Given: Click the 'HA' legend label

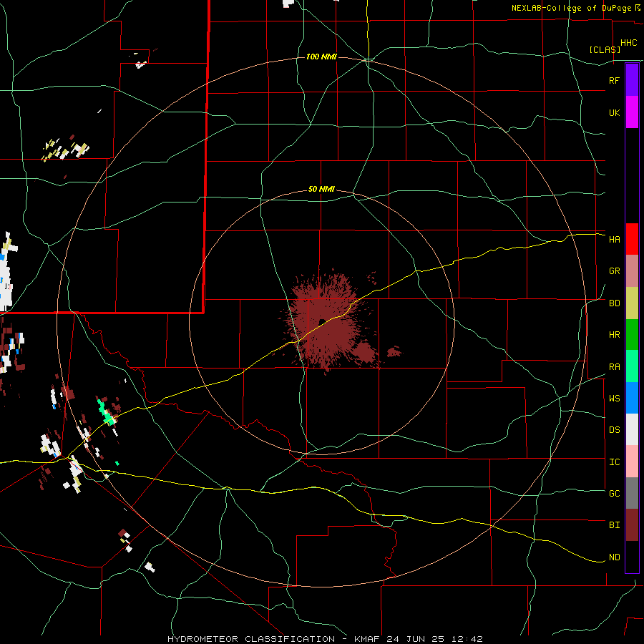Looking at the screenshot, I should pos(614,240).
